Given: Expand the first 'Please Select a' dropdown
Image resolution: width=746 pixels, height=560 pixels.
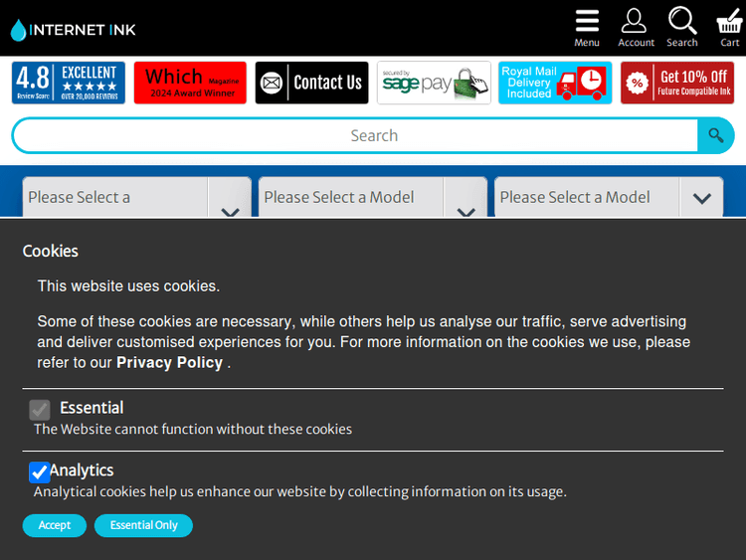Looking at the screenshot, I should tap(136, 198).
